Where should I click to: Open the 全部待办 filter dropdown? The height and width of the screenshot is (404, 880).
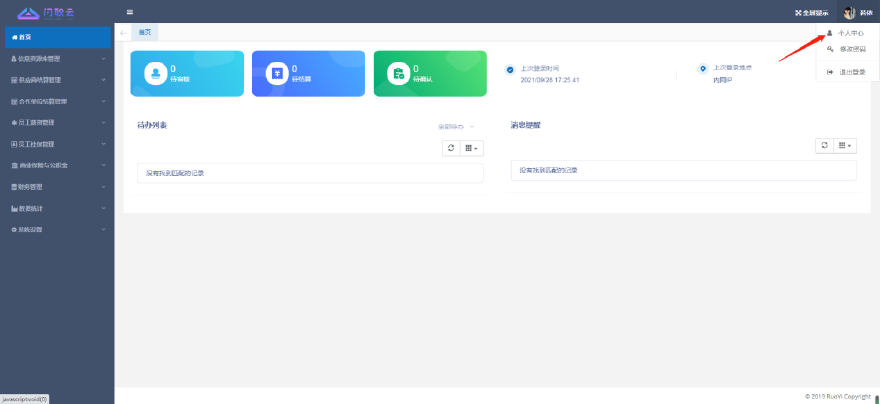click(456, 127)
